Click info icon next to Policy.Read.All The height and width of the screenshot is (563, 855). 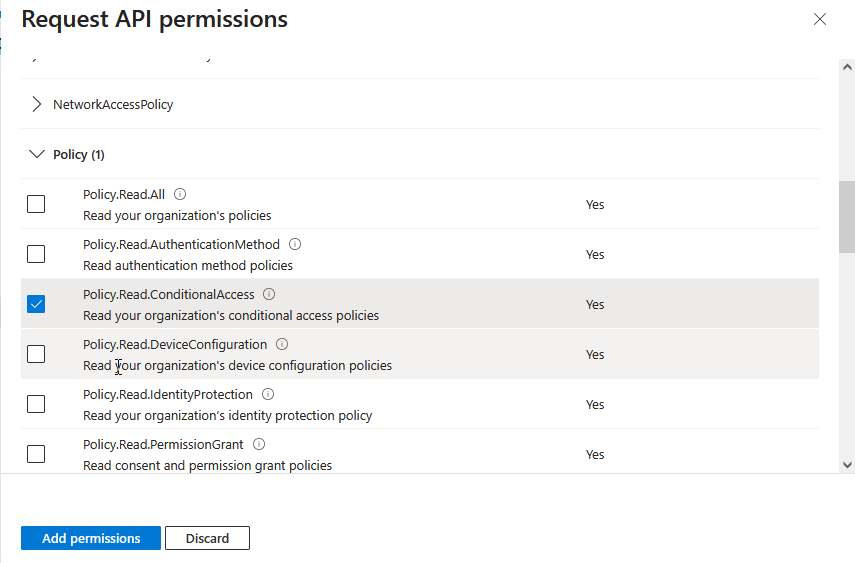(x=180, y=194)
